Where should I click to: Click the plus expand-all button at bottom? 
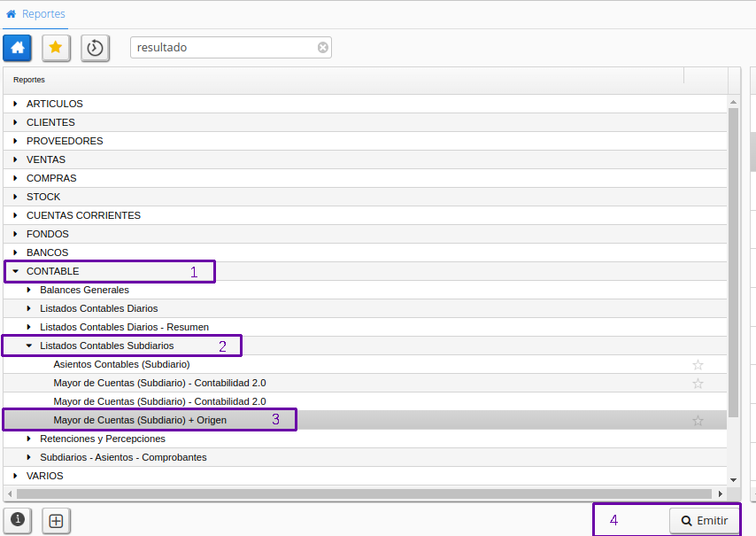tap(56, 521)
